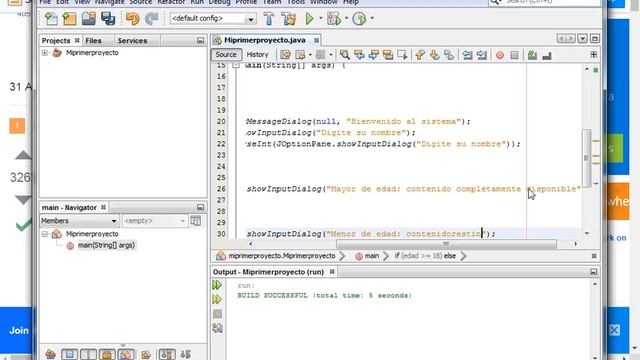The width and height of the screenshot is (640, 360).
Task: Expand Miprimerproyecto in Projects tree
Action: point(44,53)
